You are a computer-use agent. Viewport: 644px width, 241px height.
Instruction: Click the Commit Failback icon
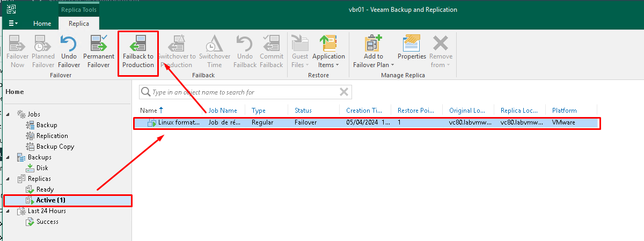pyautogui.click(x=272, y=52)
